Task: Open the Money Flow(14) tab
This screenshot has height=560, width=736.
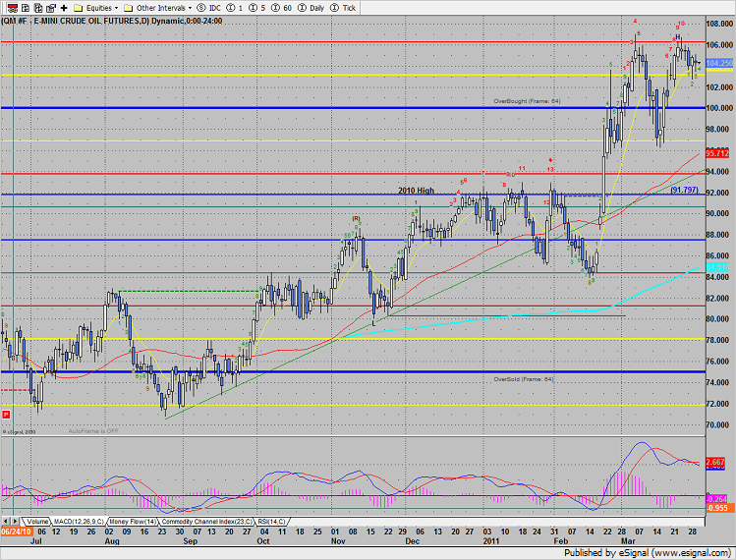Action: [133, 522]
